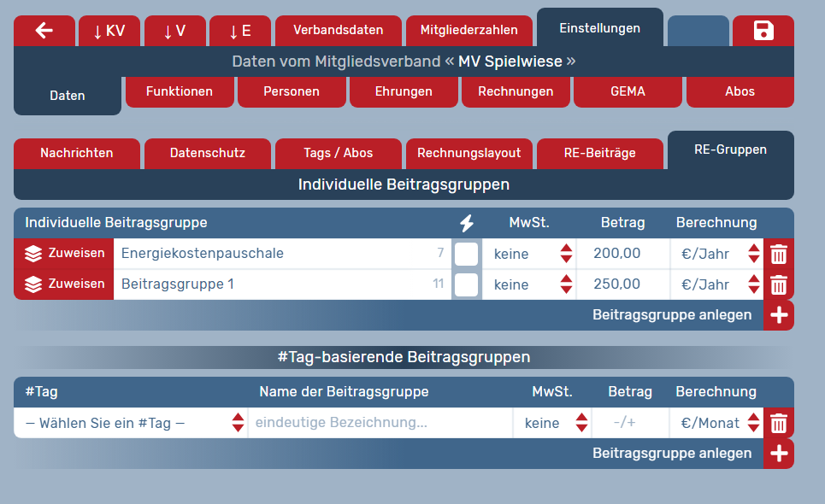Delete the Energiekostenpauschale row via trash icon
Viewport: 825px width, 504px height.
(779, 254)
